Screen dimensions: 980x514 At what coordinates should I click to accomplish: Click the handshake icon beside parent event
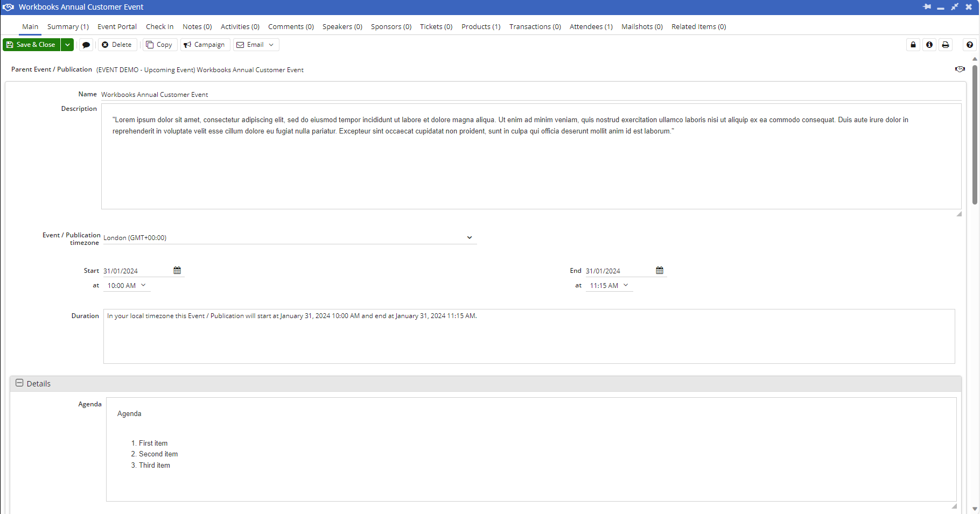click(x=960, y=69)
